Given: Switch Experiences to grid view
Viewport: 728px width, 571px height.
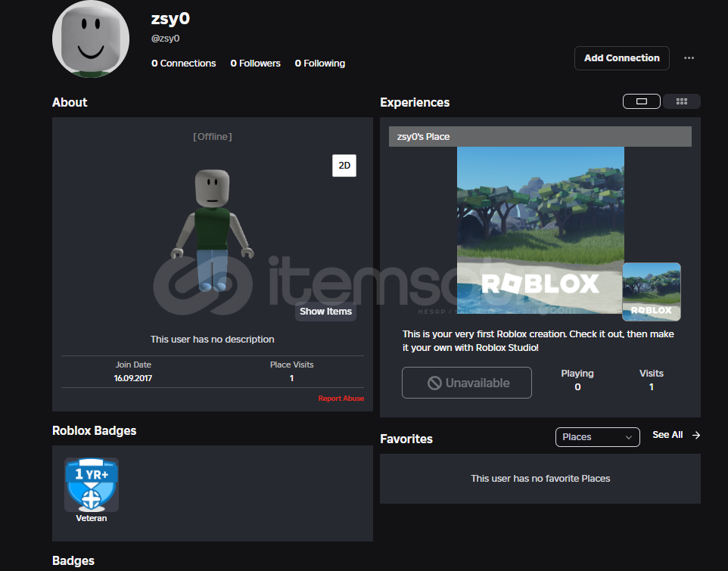Looking at the screenshot, I should (x=681, y=101).
